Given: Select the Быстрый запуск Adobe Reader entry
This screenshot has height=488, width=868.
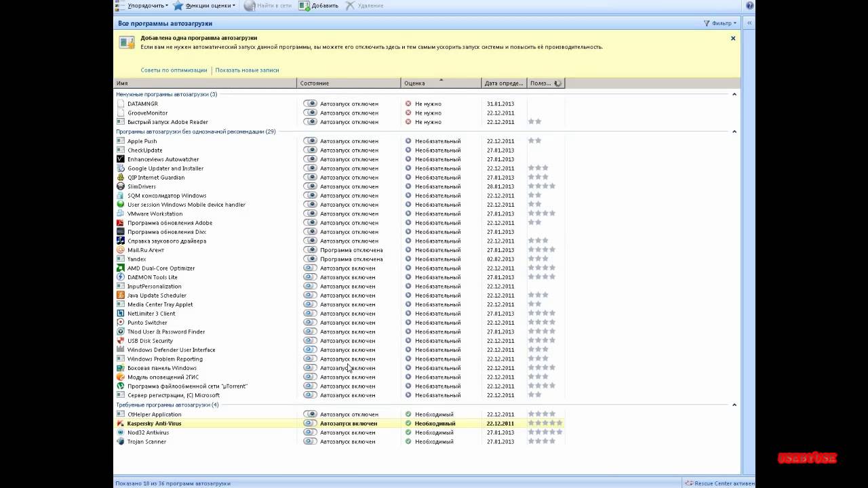Looking at the screenshot, I should 167,122.
